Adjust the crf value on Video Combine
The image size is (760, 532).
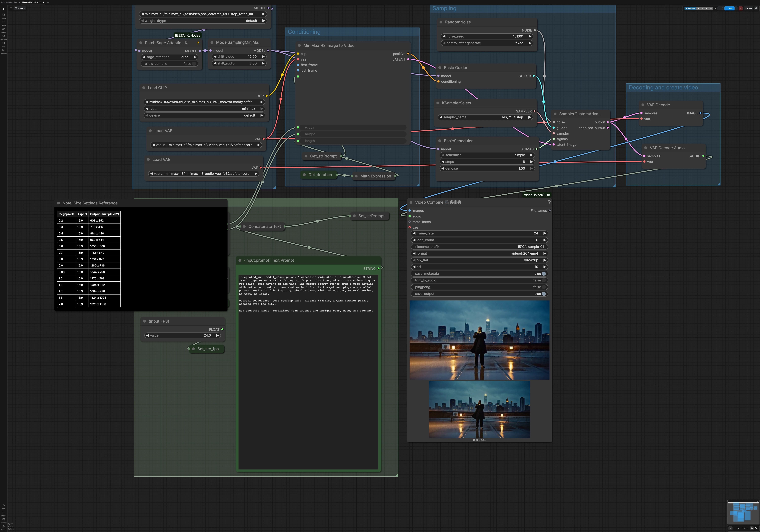[479, 267]
